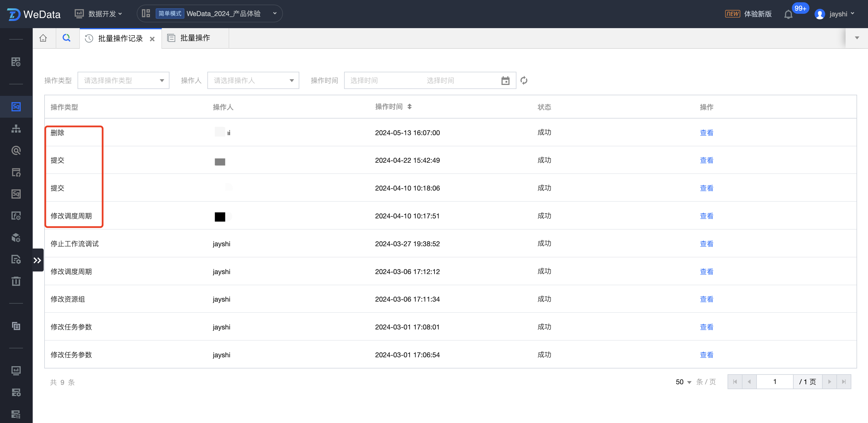This screenshot has height=423, width=868.
Task: Sort by 操作时间 column arrows
Action: pyautogui.click(x=409, y=107)
